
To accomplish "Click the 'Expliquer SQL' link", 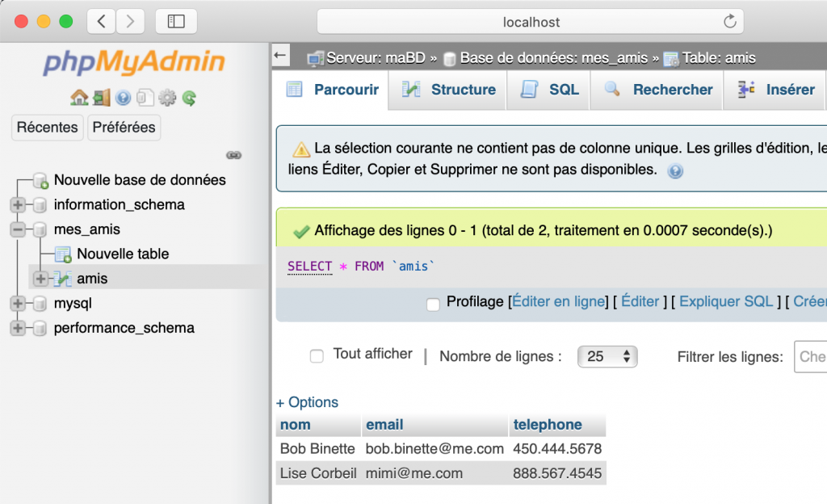I will [x=726, y=301].
